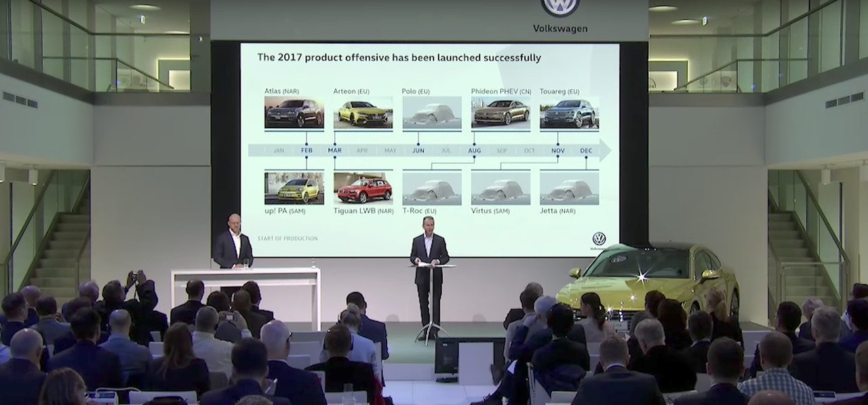Click the JUL month on the timeline
This screenshot has height=405, width=868.
[x=446, y=151]
